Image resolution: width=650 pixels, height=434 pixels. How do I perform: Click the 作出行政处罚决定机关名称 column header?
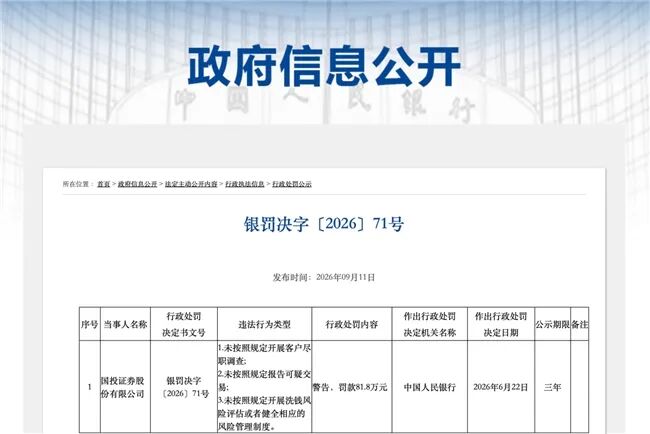[x=430, y=324]
